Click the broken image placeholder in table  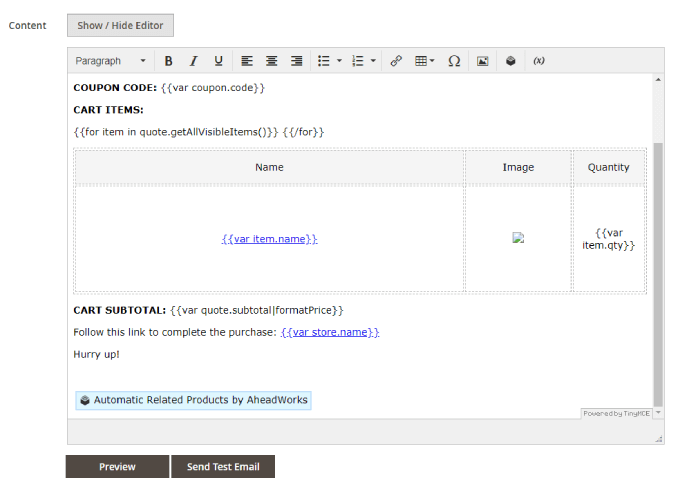click(x=518, y=238)
